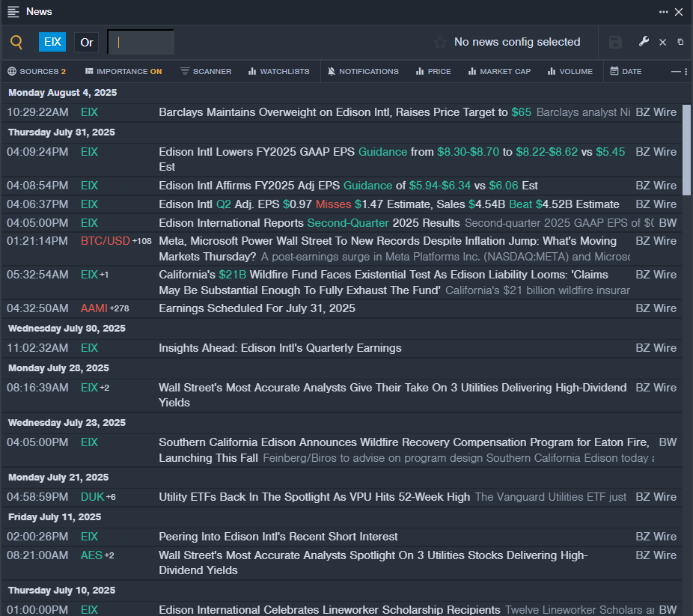
Task: Open Utility ETFs Back In The Spotlight headline
Action: pyautogui.click(x=314, y=497)
